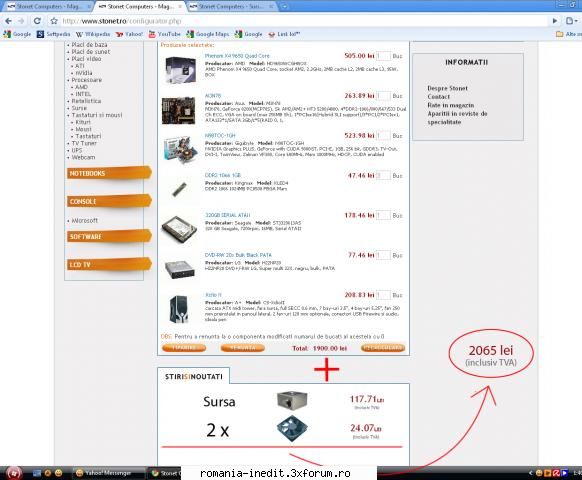Select Kituri subcategory
The width and height of the screenshot is (582, 480).
coord(83,122)
